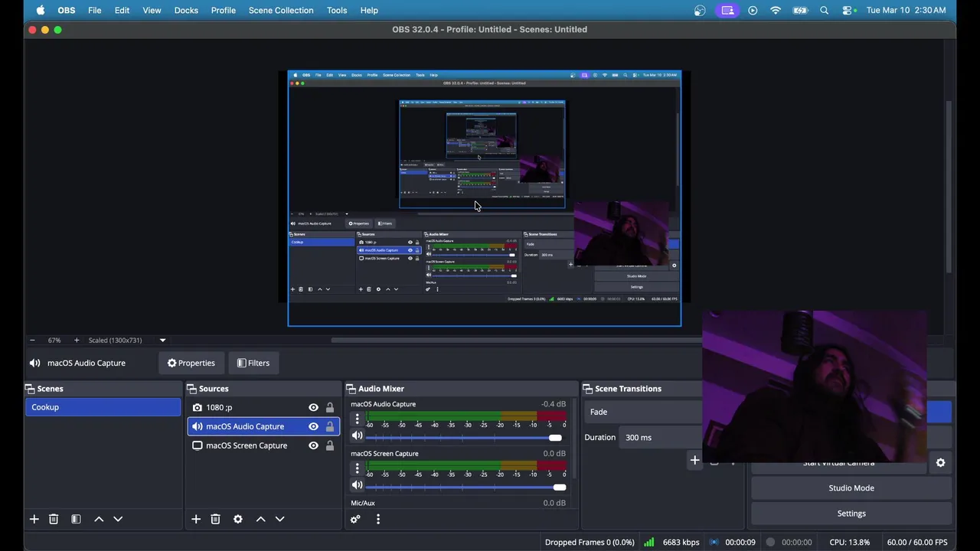This screenshot has height=551, width=980.
Task: Click 60.00 / 60.00 FPS status text
Action: point(917,542)
